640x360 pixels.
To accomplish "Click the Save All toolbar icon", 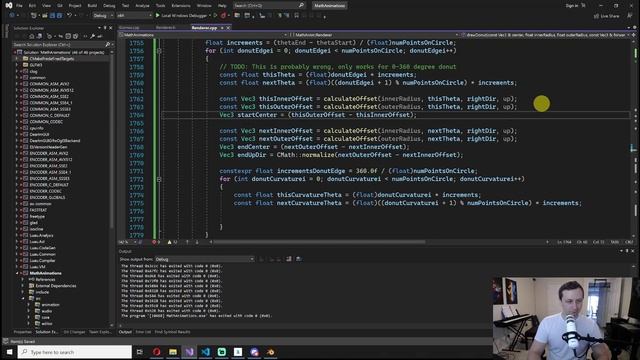I will tap(59, 16).
